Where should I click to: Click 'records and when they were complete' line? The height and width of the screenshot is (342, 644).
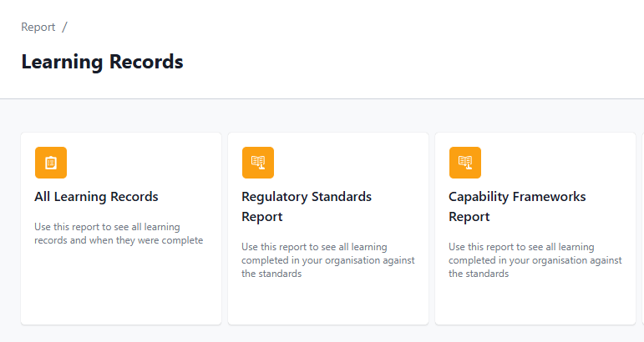point(119,240)
